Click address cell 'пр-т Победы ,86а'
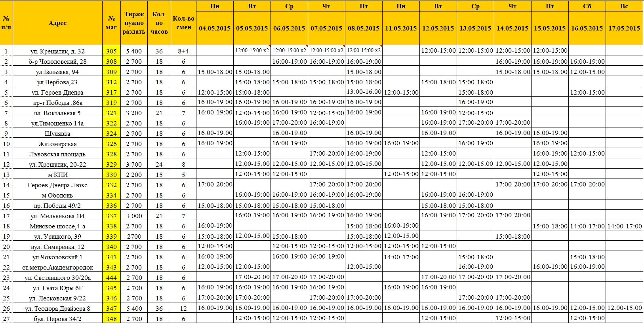This screenshot has width=644, height=323. [57, 103]
